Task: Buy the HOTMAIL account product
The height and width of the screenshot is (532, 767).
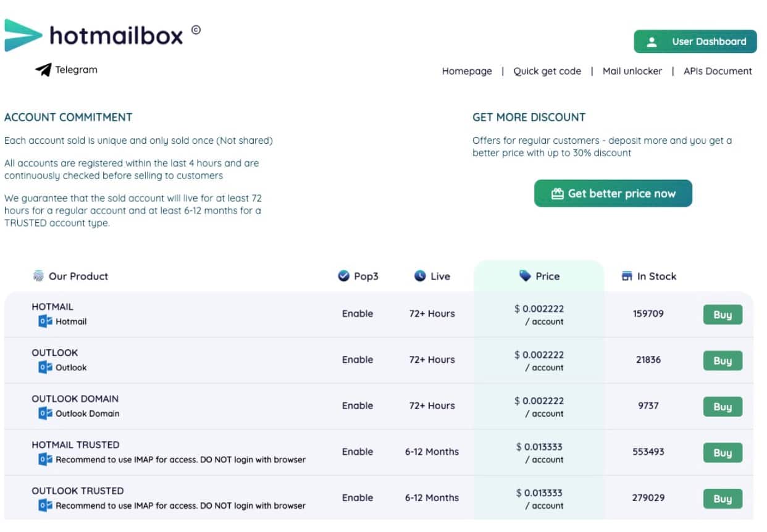Action: tap(723, 315)
